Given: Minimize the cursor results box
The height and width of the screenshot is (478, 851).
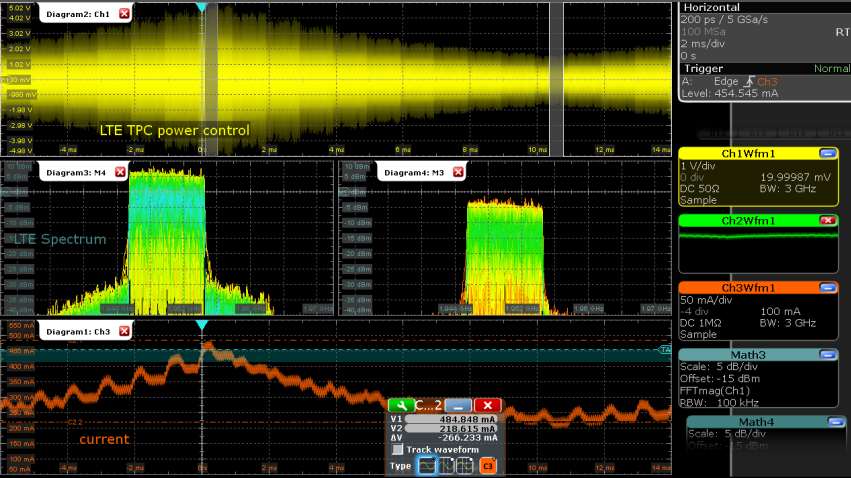Looking at the screenshot, I should (456, 405).
